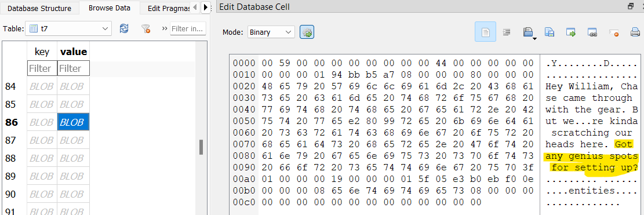
Task: Toggle word wrap in cell editor
Action: [486, 32]
